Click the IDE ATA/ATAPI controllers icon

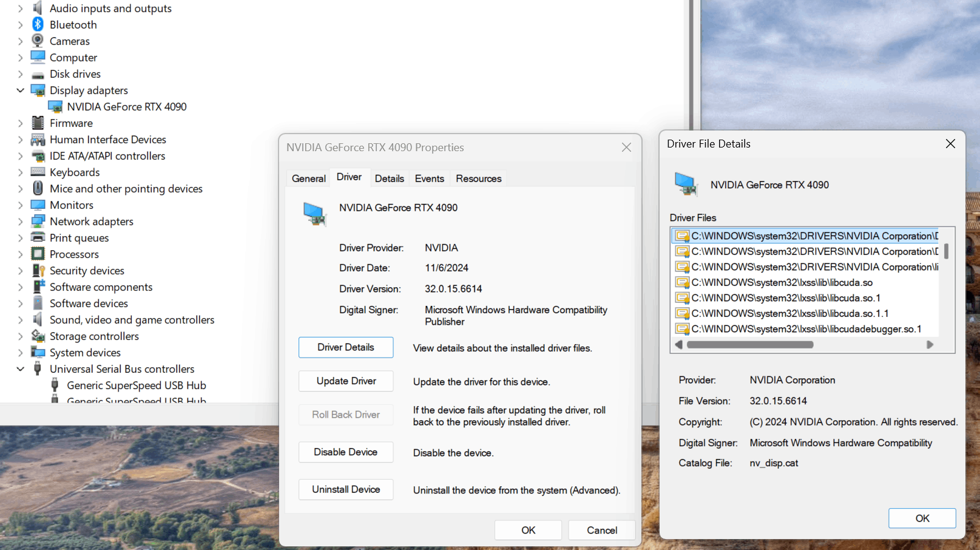pyautogui.click(x=38, y=156)
